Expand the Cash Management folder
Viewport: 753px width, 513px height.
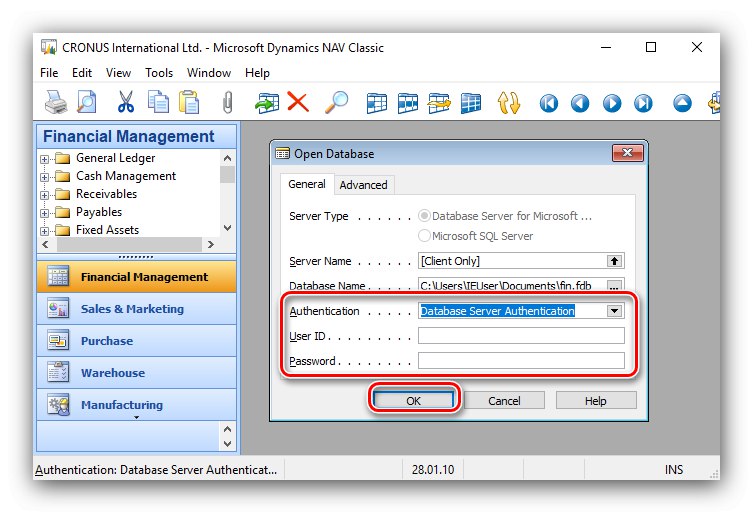(45, 177)
